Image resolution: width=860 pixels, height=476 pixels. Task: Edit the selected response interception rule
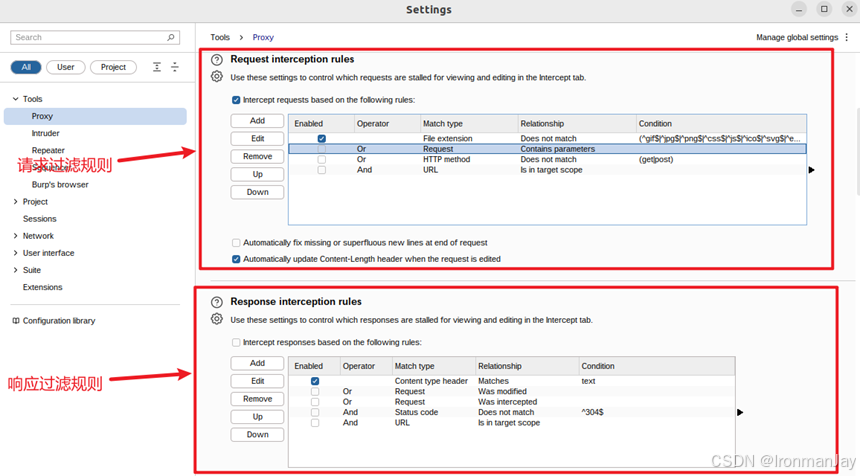coord(257,381)
